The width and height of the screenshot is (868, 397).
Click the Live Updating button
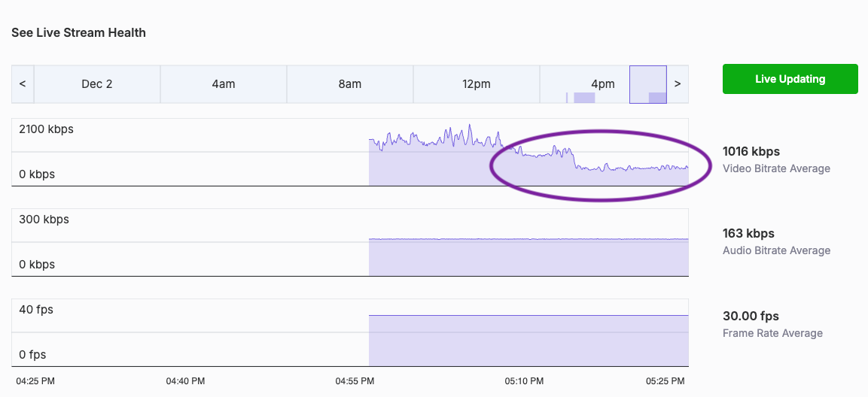[790, 79]
